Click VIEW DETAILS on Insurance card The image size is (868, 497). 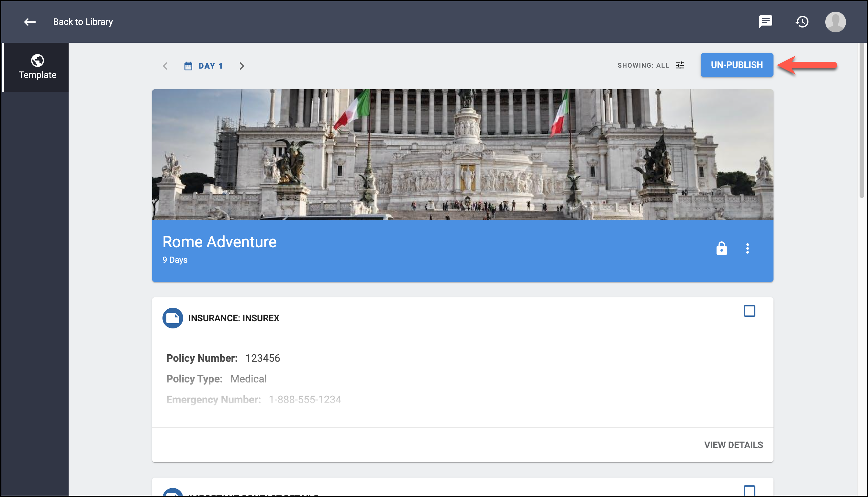point(733,445)
